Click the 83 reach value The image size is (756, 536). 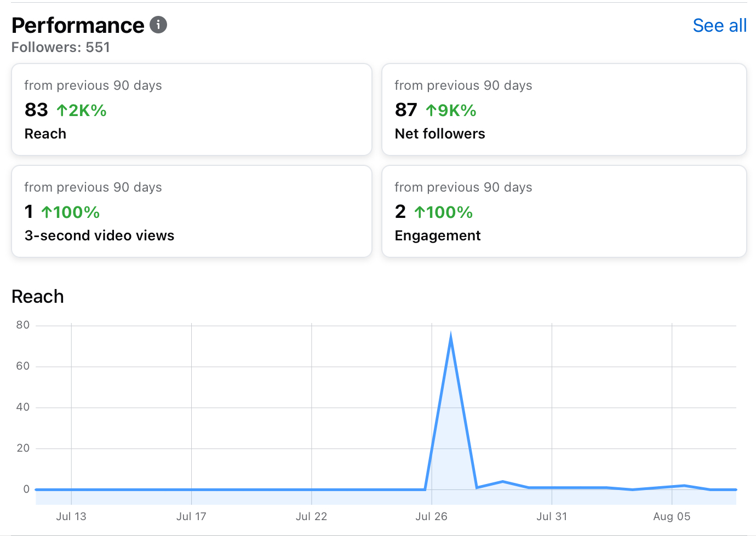point(36,110)
